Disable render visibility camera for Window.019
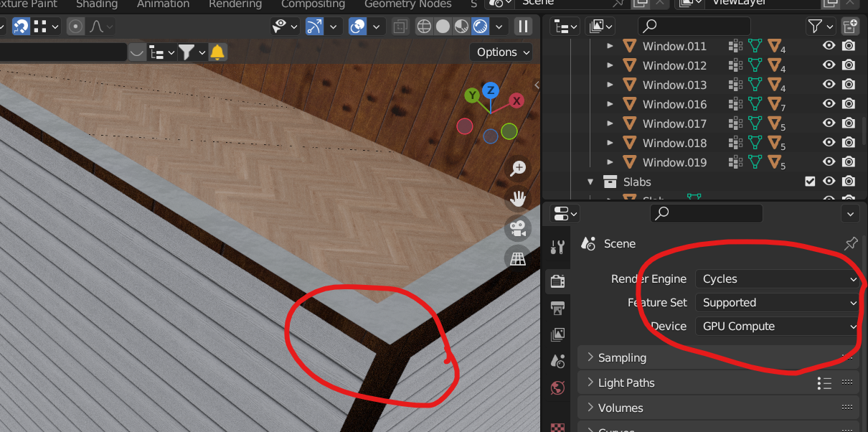 849,162
